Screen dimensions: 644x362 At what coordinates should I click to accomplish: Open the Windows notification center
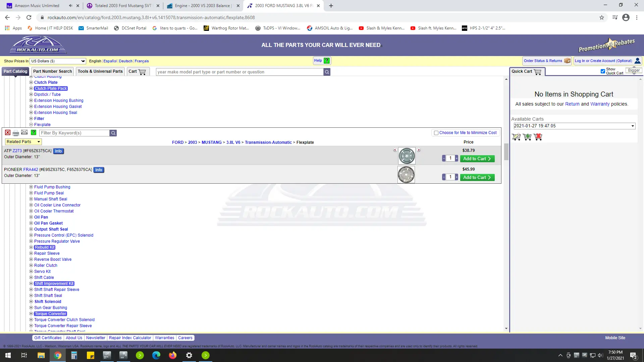(634, 356)
